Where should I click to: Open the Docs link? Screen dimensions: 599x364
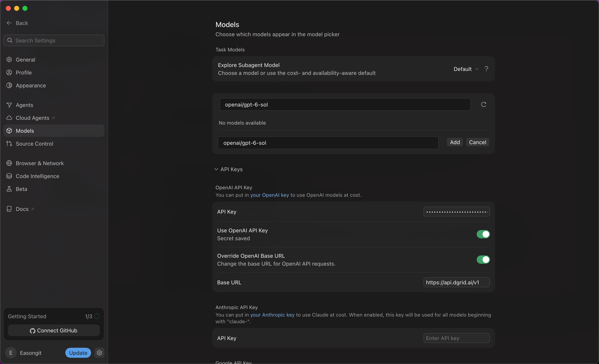[54, 209]
